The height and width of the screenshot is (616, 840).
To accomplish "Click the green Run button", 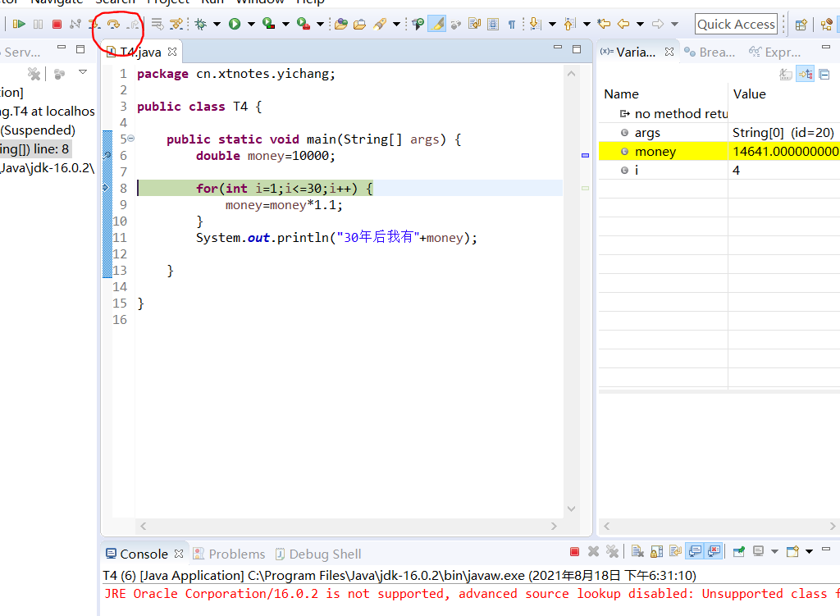I will [235, 24].
